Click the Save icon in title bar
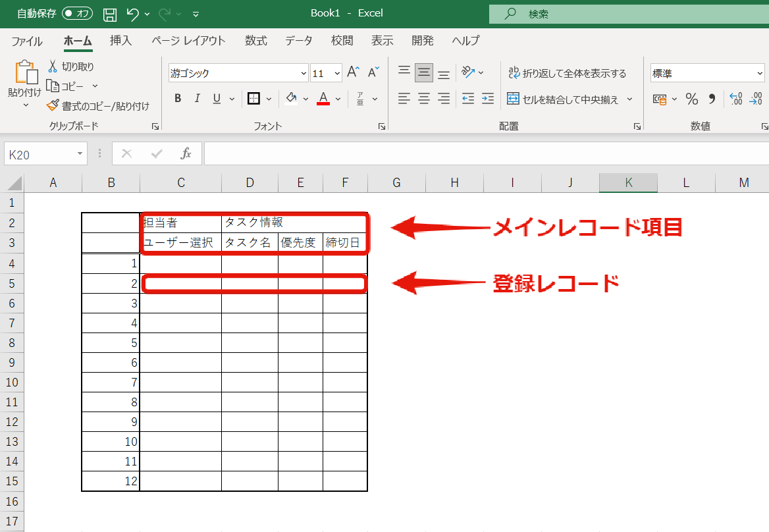This screenshot has height=532, width=769. (x=110, y=14)
